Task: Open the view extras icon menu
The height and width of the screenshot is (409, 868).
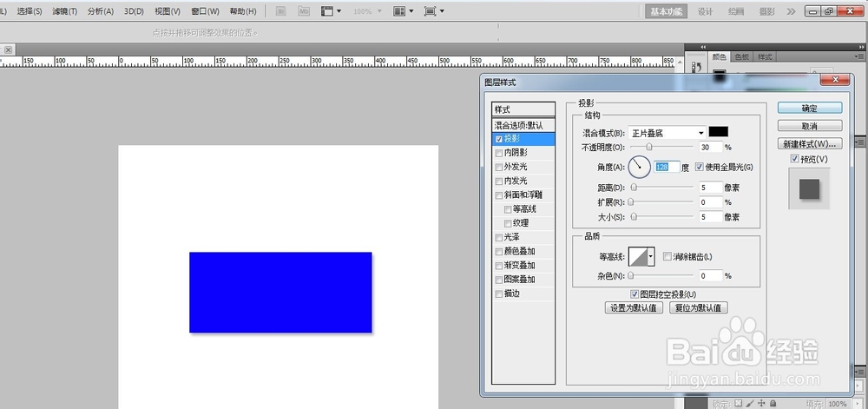Action: [x=331, y=11]
